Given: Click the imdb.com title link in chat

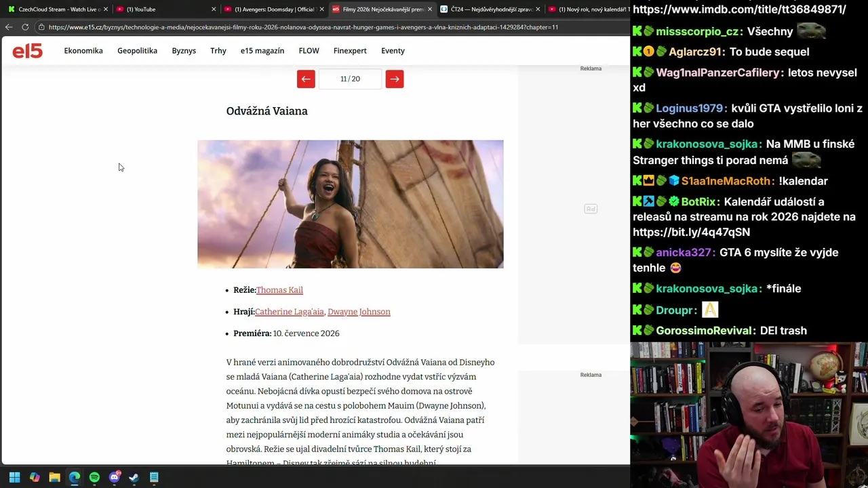Looking at the screenshot, I should click(x=739, y=9).
